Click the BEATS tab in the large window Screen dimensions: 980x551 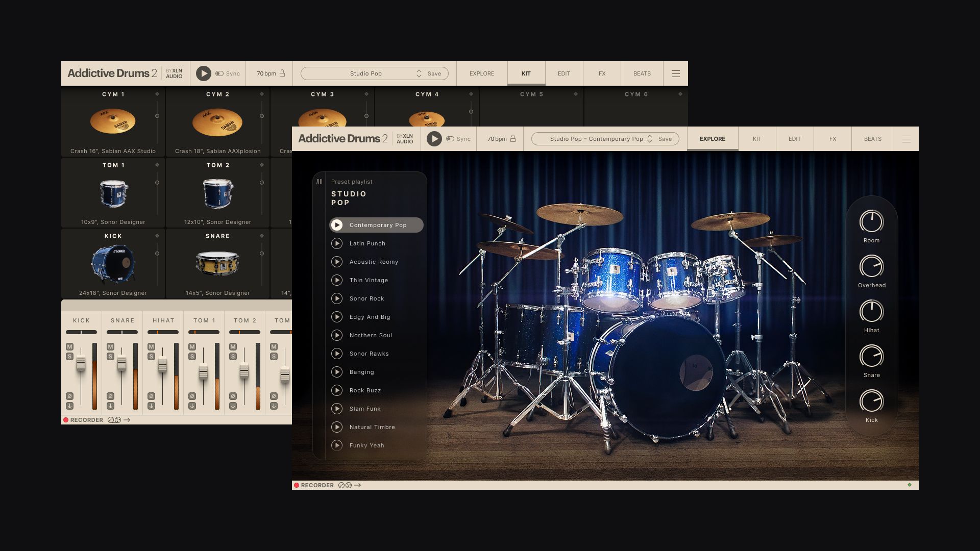(x=873, y=139)
